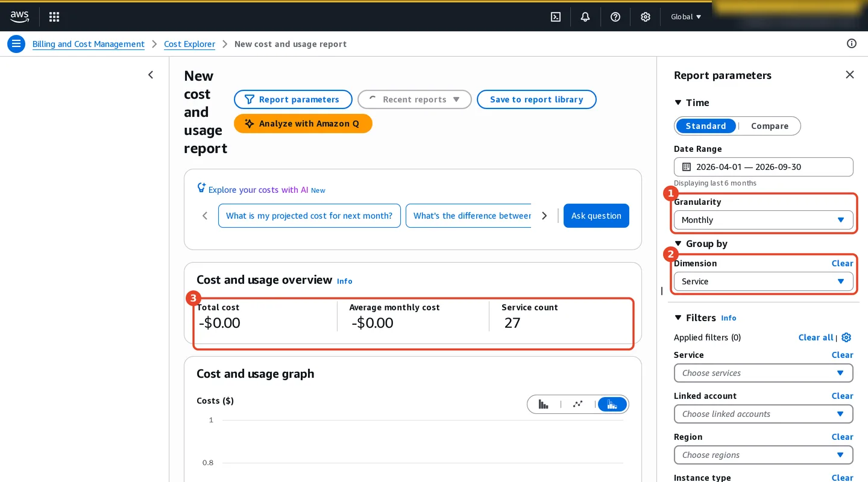Select the Compare time mode

[770, 126]
